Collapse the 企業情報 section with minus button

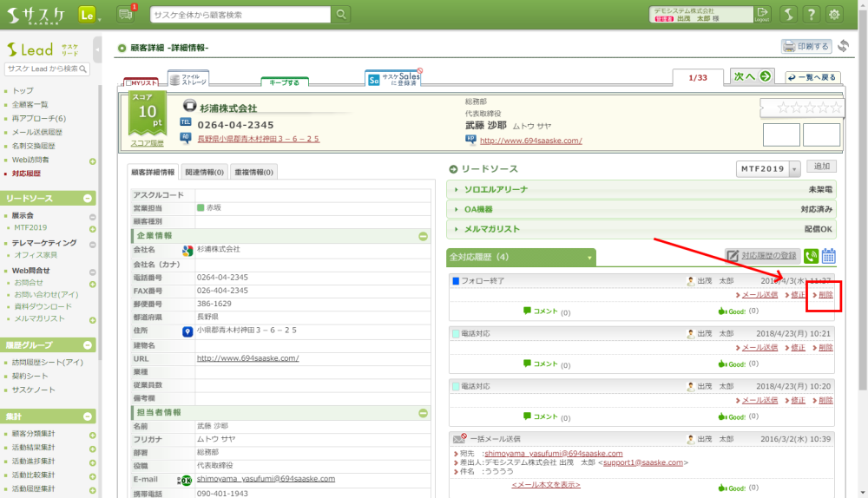pos(423,236)
